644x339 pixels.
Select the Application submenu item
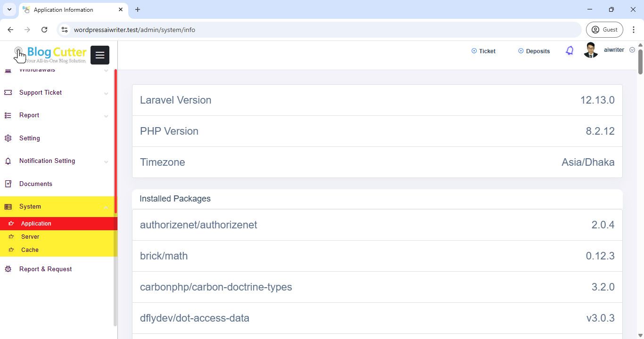click(x=36, y=224)
